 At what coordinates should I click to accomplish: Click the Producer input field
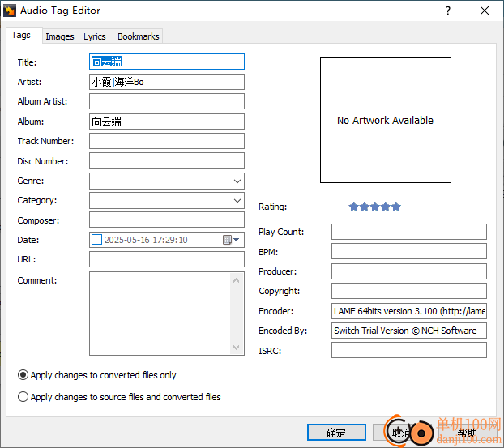pyautogui.click(x=409, y=271)
